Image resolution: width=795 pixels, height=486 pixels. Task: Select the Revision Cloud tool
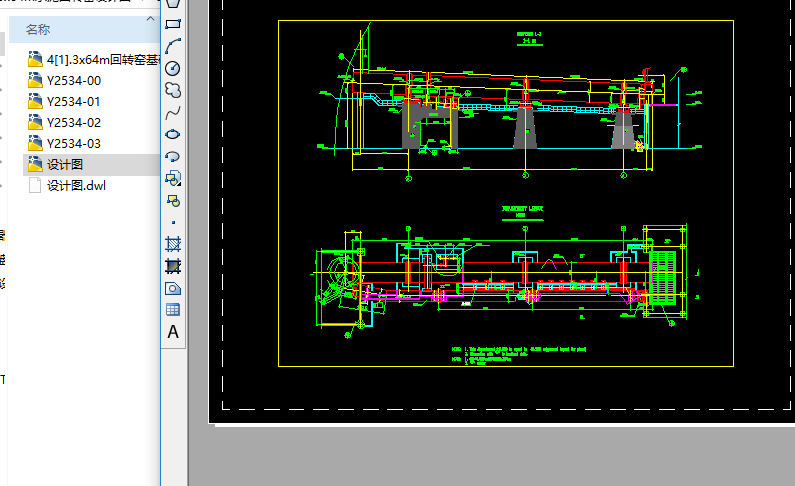tap(173, 90)
